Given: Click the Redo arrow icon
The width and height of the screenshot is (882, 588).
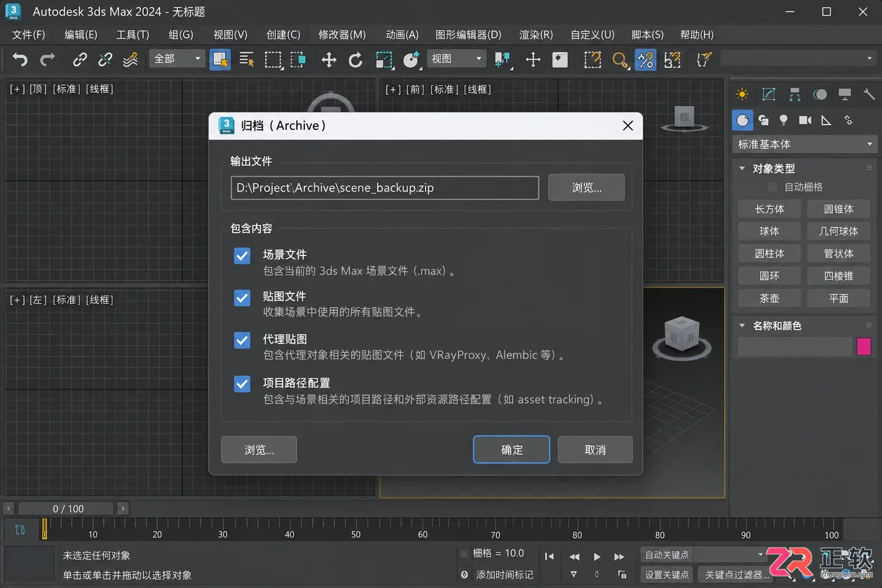Looking at the screenshot, I should click(47, 59).
